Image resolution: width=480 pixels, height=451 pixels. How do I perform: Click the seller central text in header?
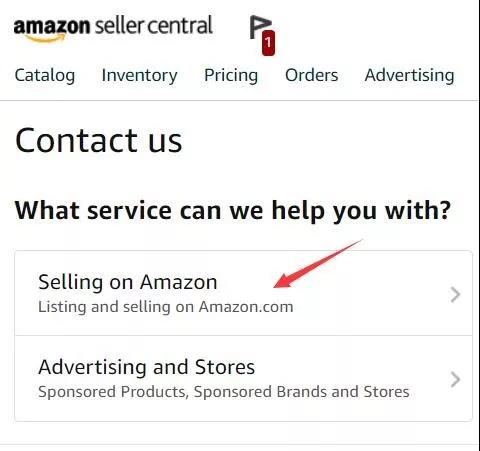154,25
